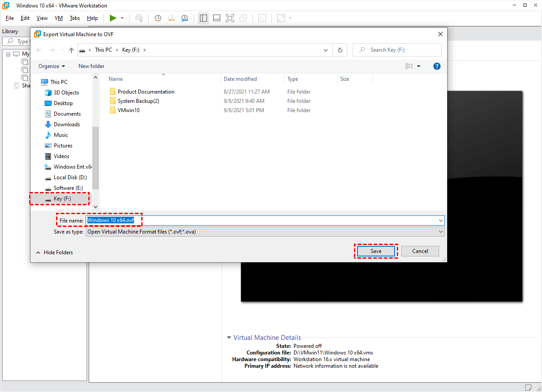
Task: Click the Unity mode toolbar icon
Action: pos(243,18)
